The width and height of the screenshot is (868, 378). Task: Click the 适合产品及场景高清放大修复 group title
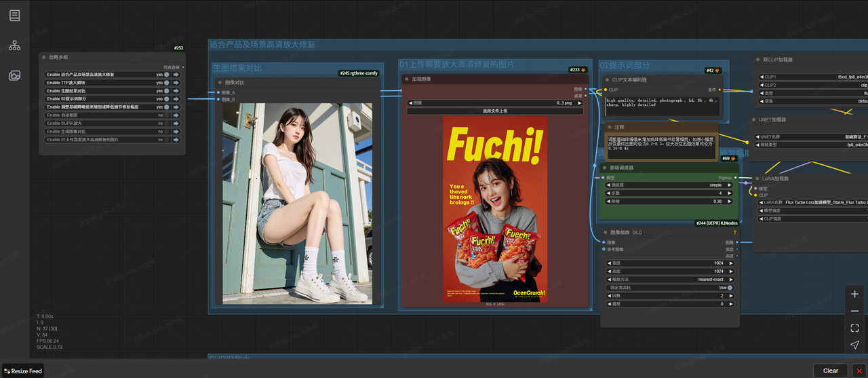(x=262, y=45)
